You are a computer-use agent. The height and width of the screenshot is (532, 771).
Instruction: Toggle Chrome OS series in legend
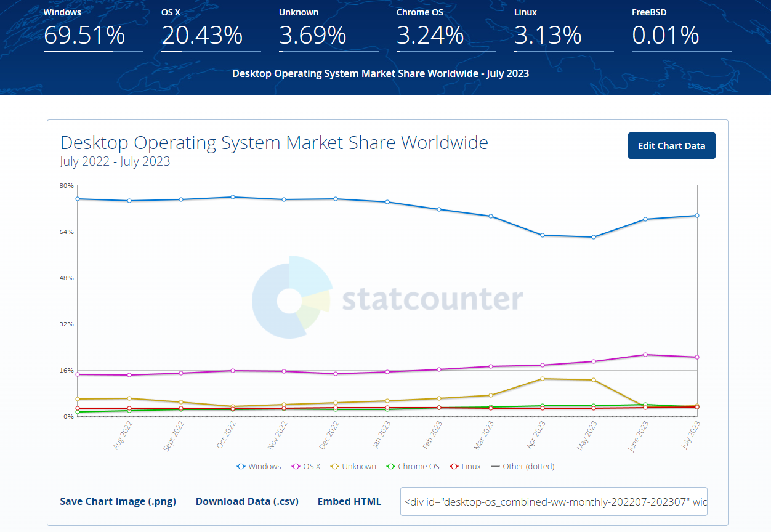[413, 467]
